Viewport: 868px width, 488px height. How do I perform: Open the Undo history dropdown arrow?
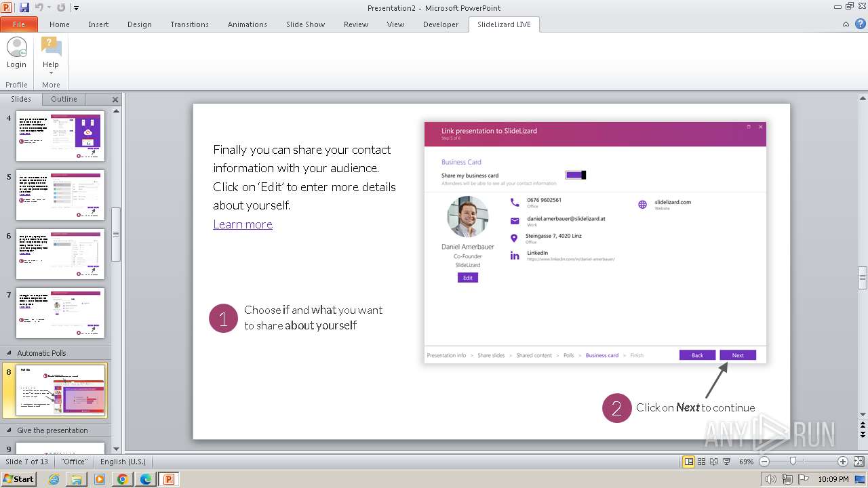coord(49,8)
